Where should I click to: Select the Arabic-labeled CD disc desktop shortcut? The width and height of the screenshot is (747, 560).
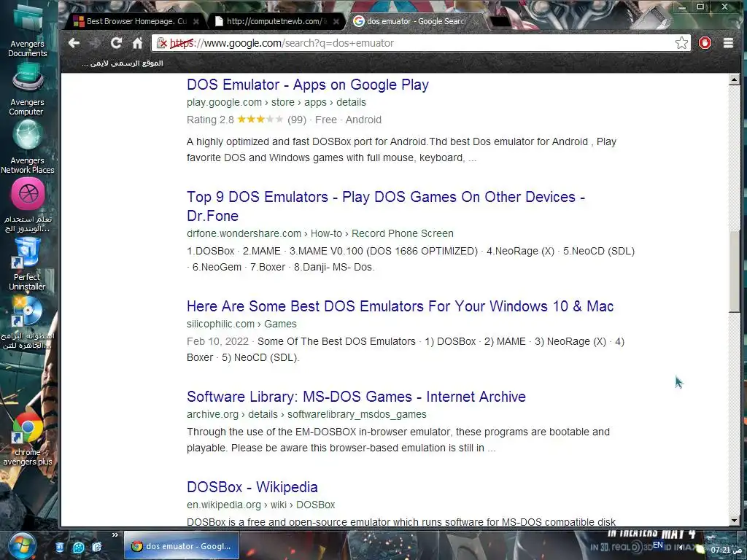[28, 323]
